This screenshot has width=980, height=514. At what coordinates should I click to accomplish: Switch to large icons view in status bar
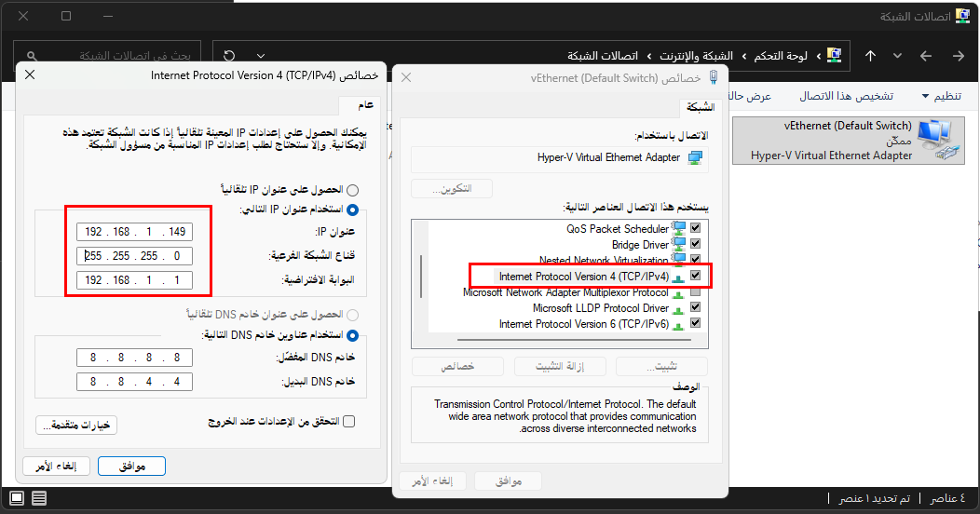[38, 498]
